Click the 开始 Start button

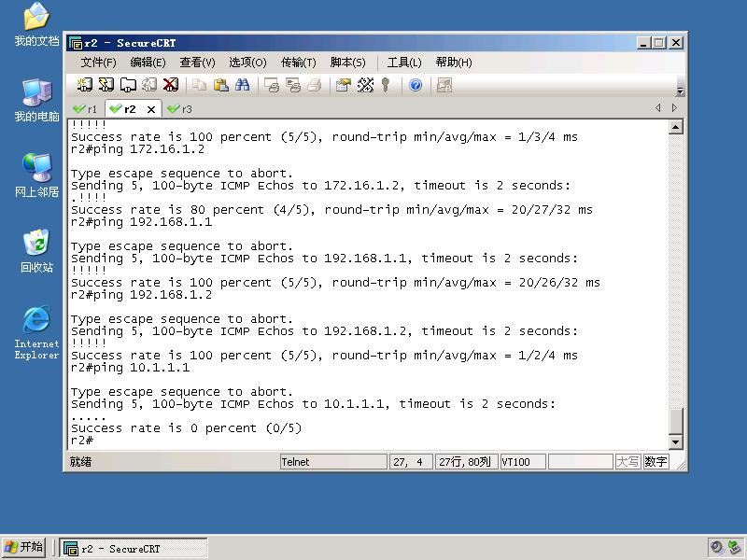(24, 547)
